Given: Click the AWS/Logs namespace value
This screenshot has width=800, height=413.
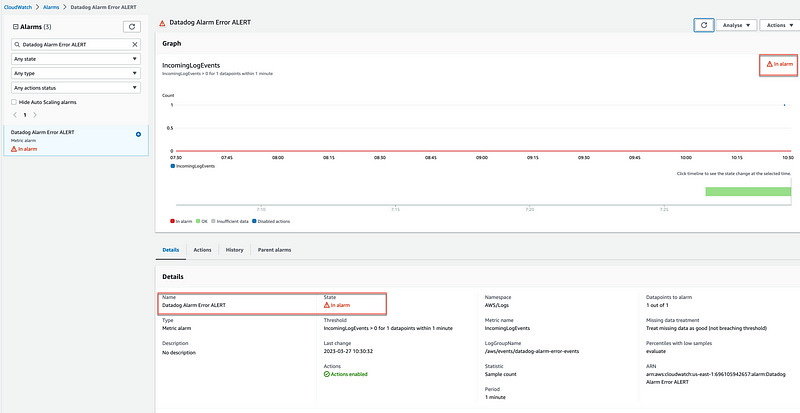Looking at the screenshot, I should [x=496, y=305].
